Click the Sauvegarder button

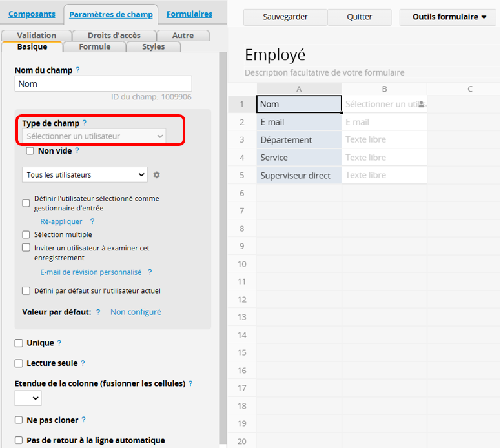(285, 17)
